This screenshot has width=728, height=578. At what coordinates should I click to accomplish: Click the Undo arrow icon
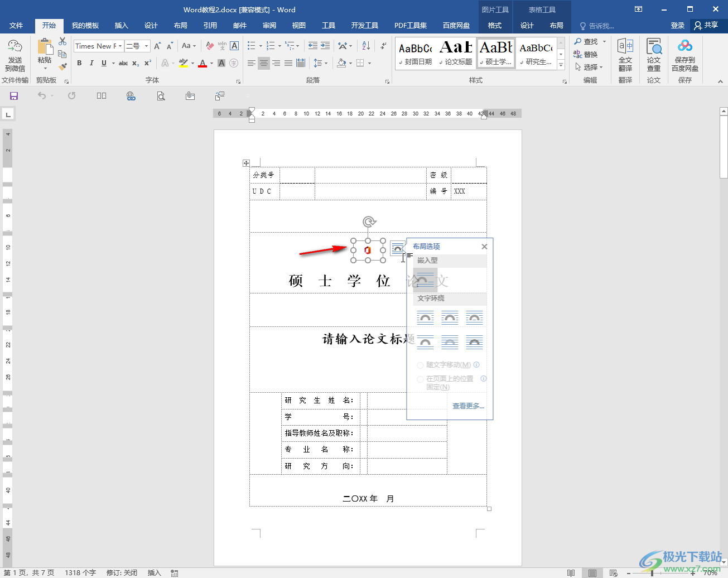[42, 96]
